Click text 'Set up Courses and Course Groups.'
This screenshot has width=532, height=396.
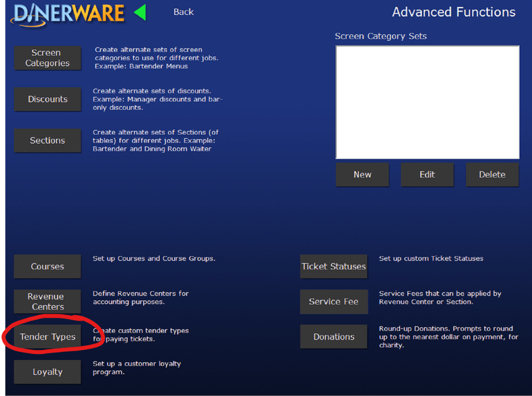[x=154, y=258]
